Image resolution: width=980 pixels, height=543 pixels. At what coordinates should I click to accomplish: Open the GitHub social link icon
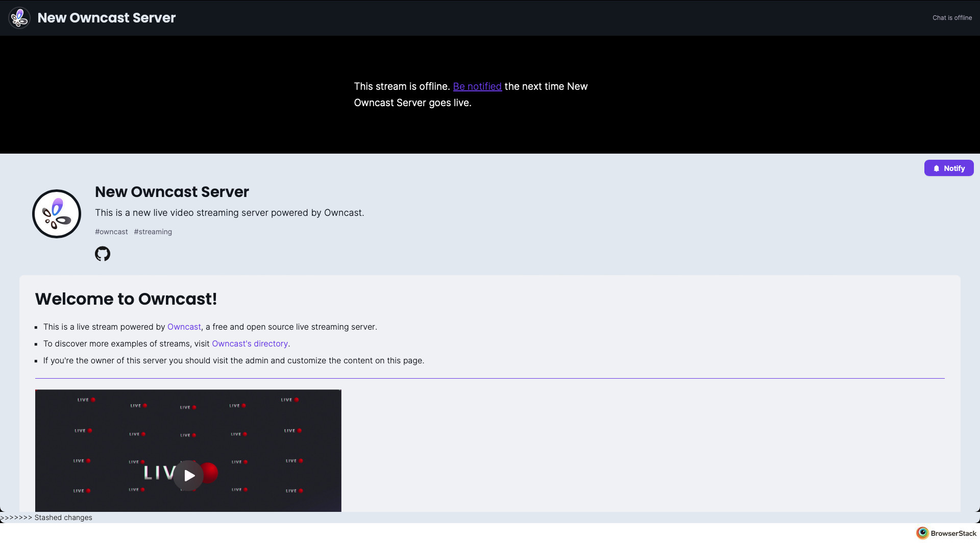tap(103, 254)
